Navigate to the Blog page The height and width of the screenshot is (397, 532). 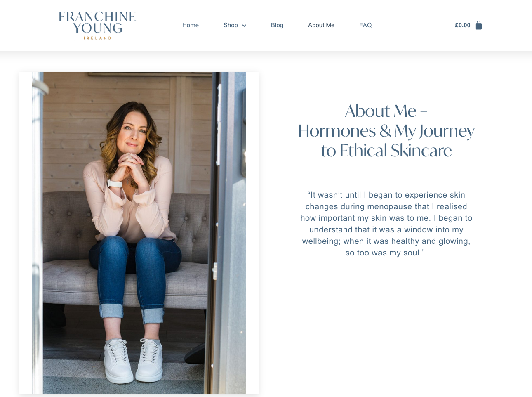277,25
